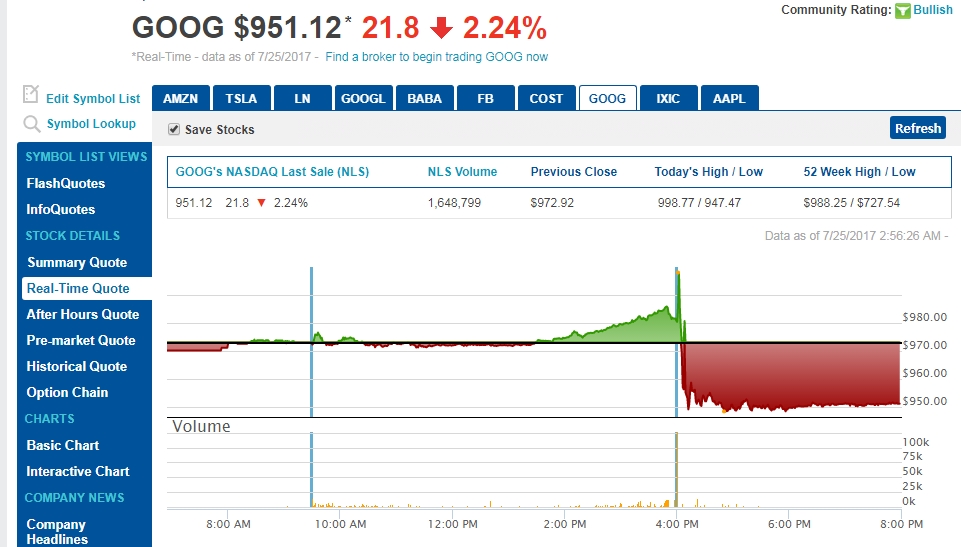This screenshot has width=967, height=547.
Task: Click the Symbol Lookup magnifier icon
Action: pyautogui.click(x=31, y=124)
